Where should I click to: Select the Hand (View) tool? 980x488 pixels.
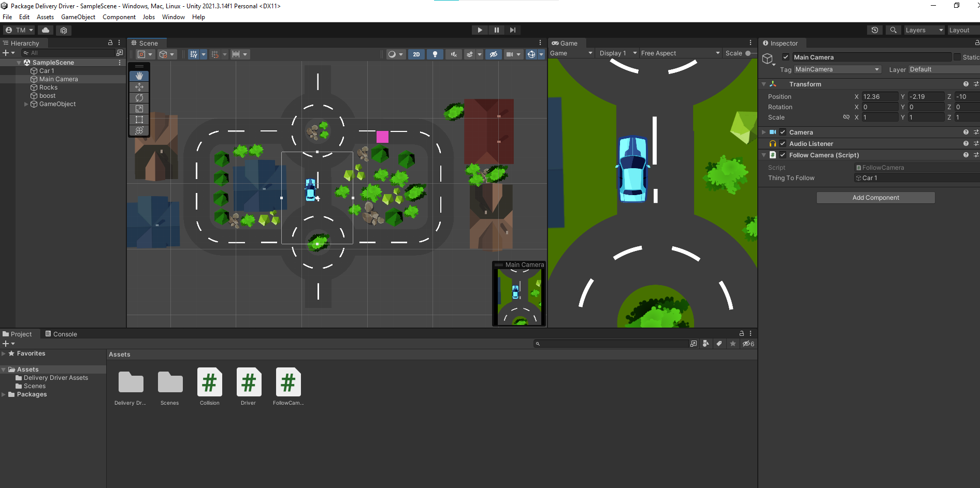click(x=139, y=76)
